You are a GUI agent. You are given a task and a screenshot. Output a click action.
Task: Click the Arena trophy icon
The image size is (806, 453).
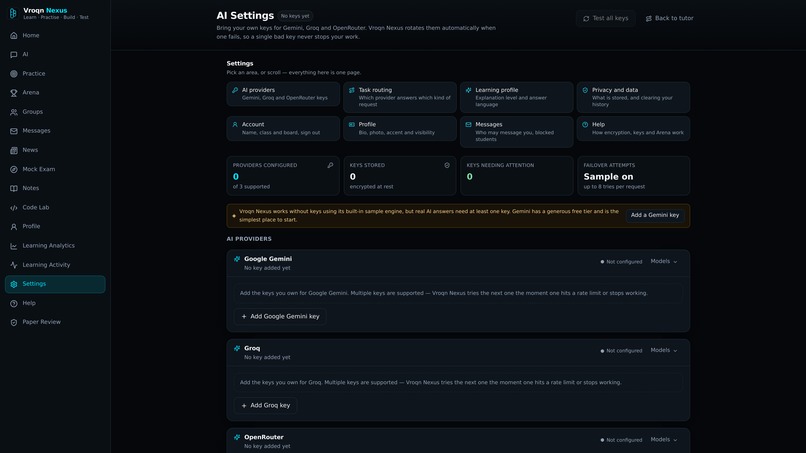[14, 93]
